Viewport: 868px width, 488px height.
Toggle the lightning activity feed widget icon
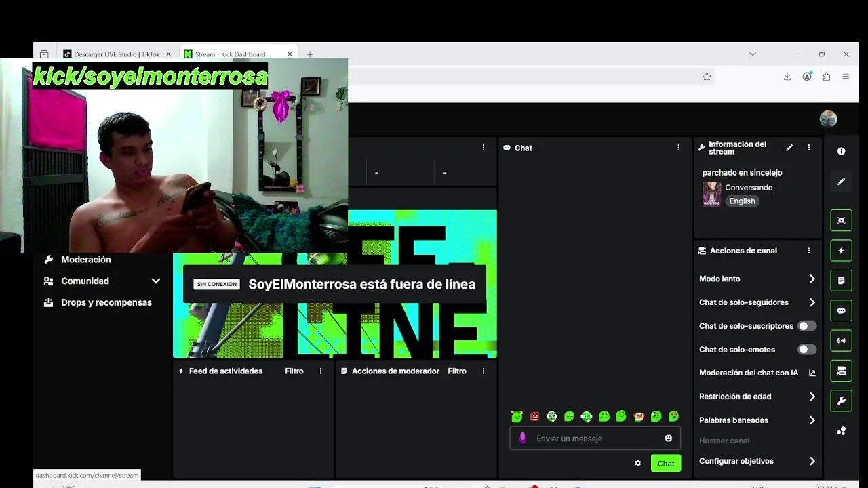(841, 250)
